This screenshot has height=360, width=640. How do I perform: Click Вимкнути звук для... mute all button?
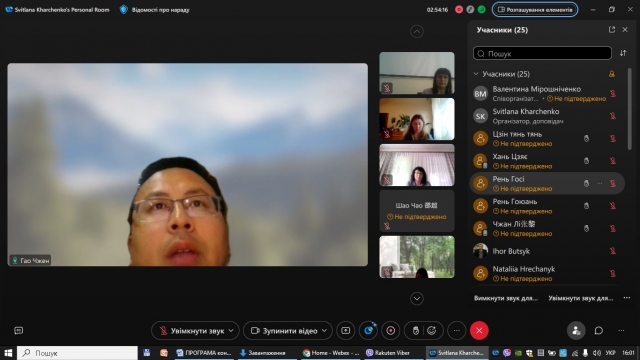click(x=506, y=298)
